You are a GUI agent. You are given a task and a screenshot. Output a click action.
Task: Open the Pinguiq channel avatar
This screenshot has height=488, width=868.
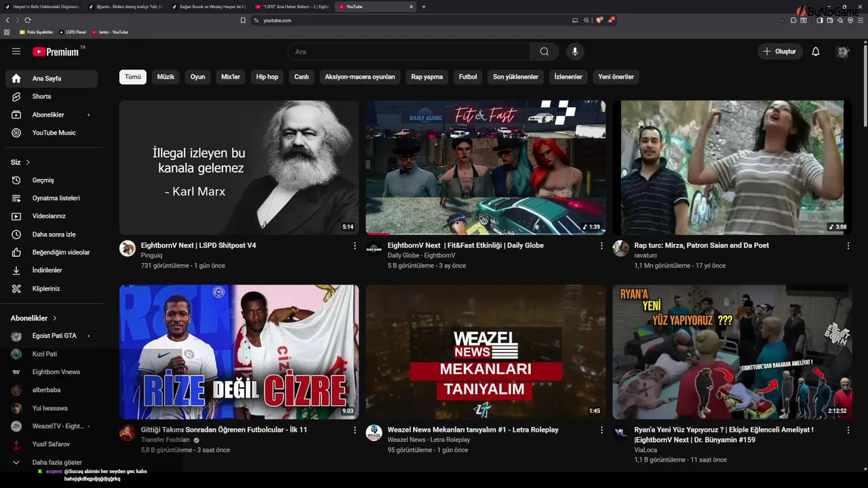pos(127,248)
